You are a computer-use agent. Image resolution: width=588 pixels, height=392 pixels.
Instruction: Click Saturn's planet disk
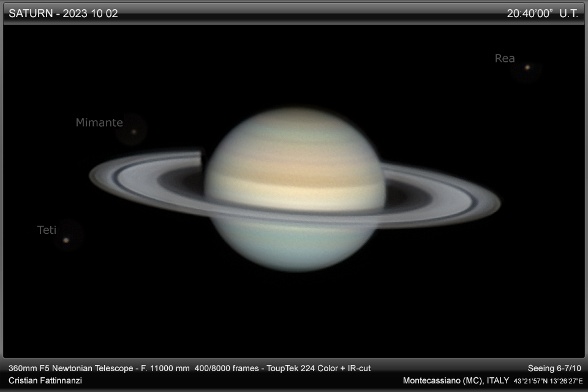click(295, 189)
